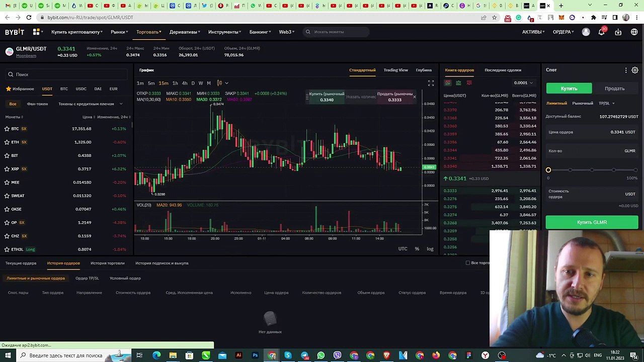This screenshot has width=644, height=362.
Task: Open the Рынки dropdown menu
Action: coord(119,32)
